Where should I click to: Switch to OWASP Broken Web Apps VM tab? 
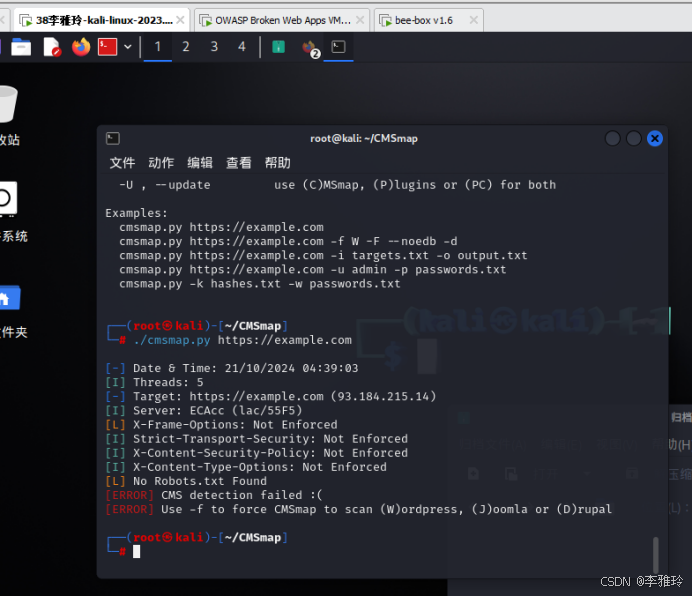(x=281, y=20)
